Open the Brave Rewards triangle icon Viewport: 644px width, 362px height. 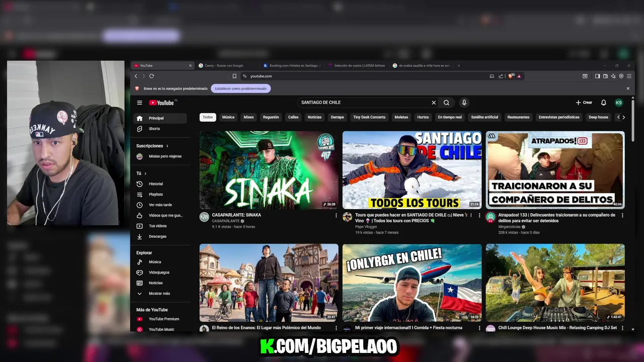click(x=519, y=76)
